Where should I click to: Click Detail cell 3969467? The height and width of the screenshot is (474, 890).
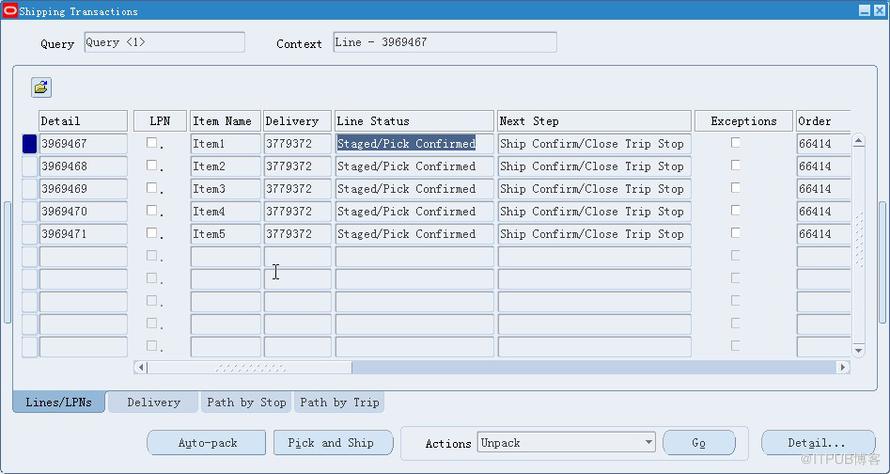pyautogui.click(x=83, y=144)
